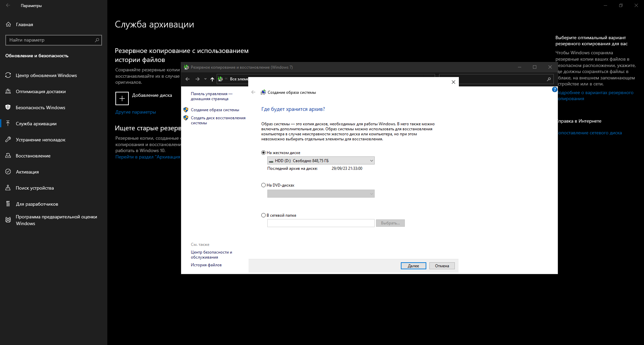Click the Далее button
The image size is (644, 345).
pos(413,266)
